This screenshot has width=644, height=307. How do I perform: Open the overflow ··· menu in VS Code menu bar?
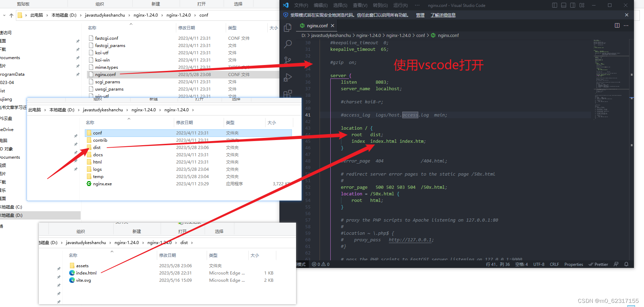click(417, 5)
